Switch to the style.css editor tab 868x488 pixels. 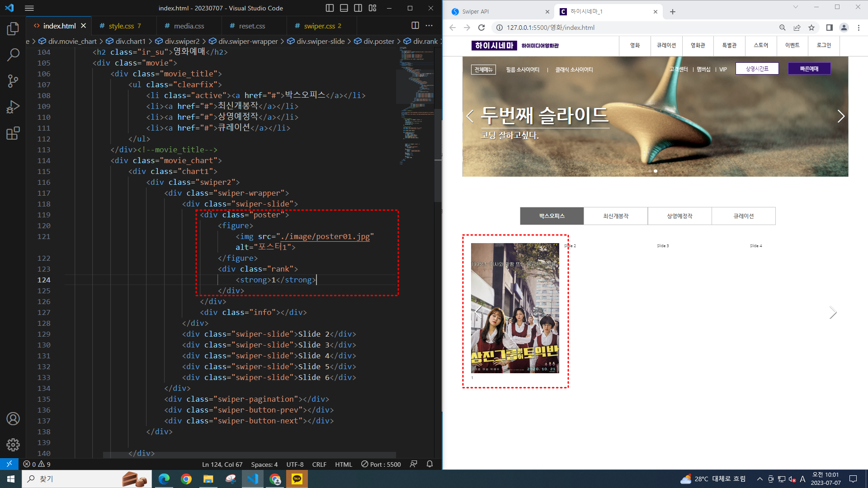coord(121,26)
